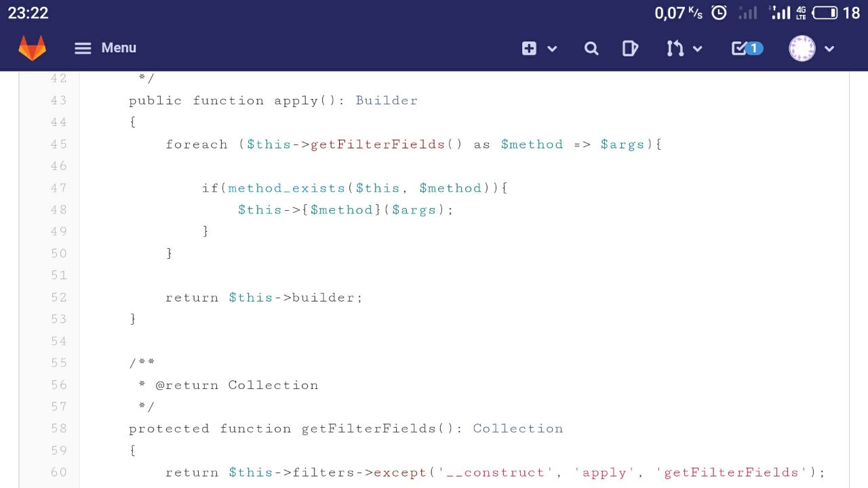Open the search magnifier icon
This screenshot has width=868, height=488.
[x=591, y=48]
